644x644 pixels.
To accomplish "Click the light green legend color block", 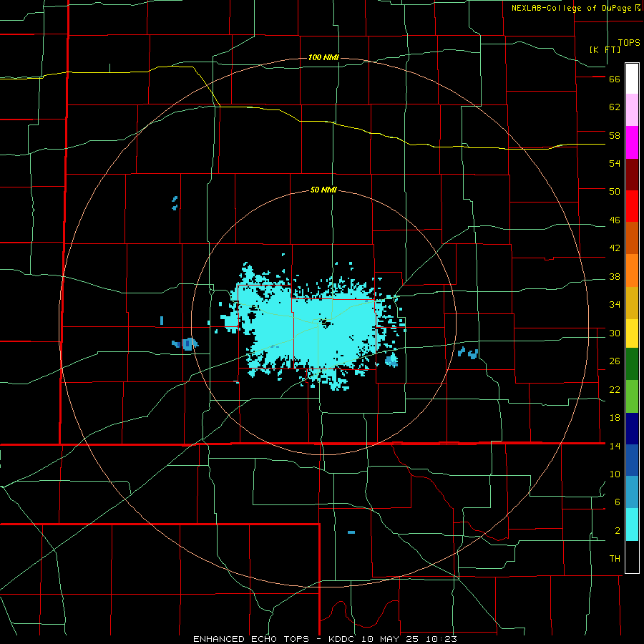I will [632, 396].
